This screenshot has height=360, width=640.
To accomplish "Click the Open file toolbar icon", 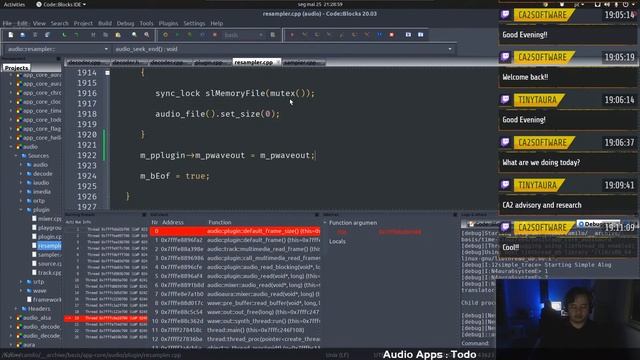I will pos(23,35).
